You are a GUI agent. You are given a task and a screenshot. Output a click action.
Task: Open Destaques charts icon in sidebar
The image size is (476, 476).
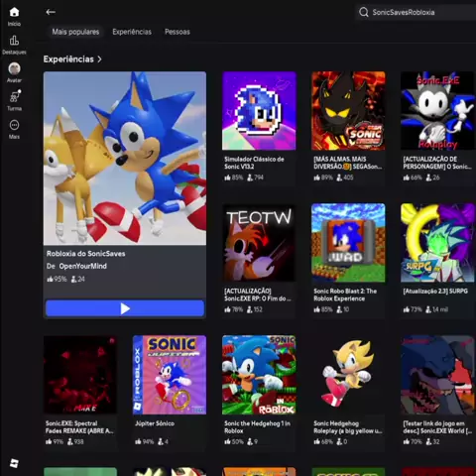(14, 41)
